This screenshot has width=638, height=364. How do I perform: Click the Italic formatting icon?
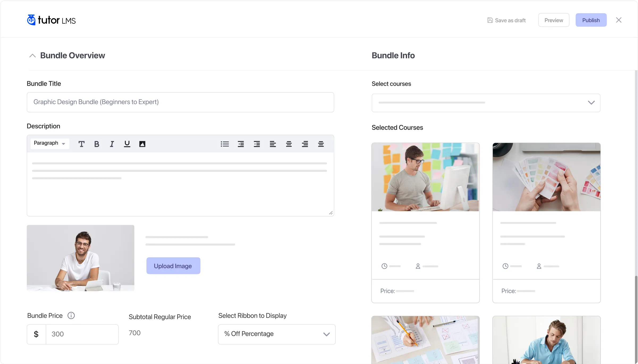tap(111, 144)
